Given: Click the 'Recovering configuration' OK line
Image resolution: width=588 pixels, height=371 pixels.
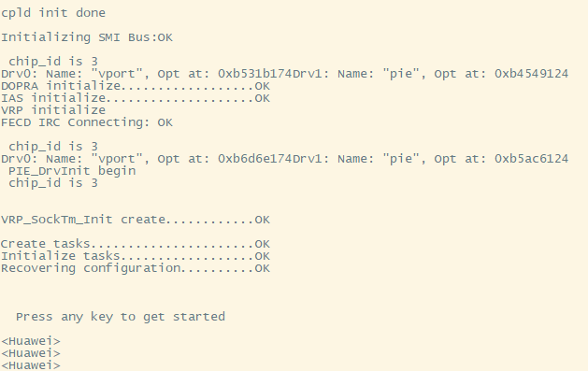Looking at the screenshot, I should (x=135, y=268).
